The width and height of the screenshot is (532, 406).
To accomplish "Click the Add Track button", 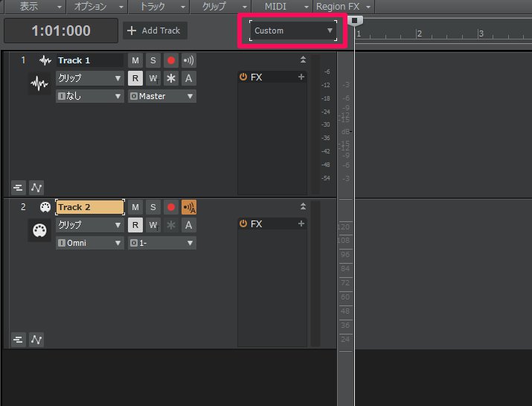I will [155, 31].
